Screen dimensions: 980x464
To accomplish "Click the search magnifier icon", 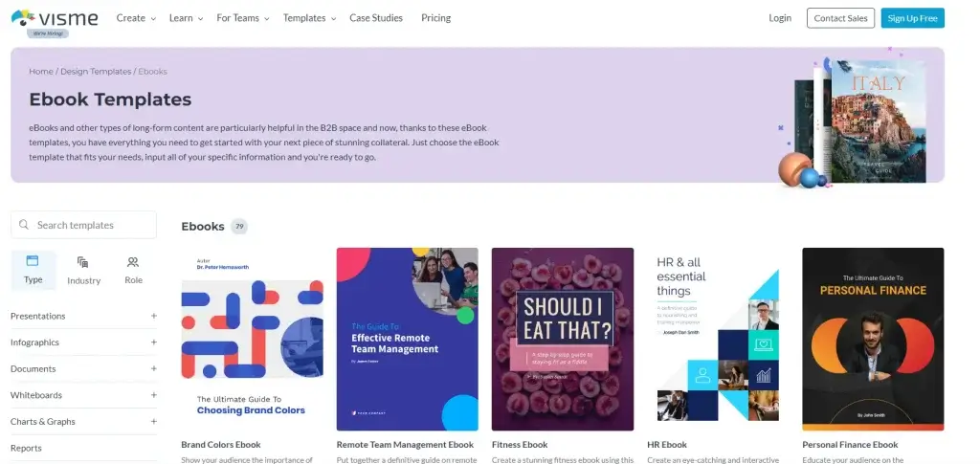I will [x=24, y=225].
